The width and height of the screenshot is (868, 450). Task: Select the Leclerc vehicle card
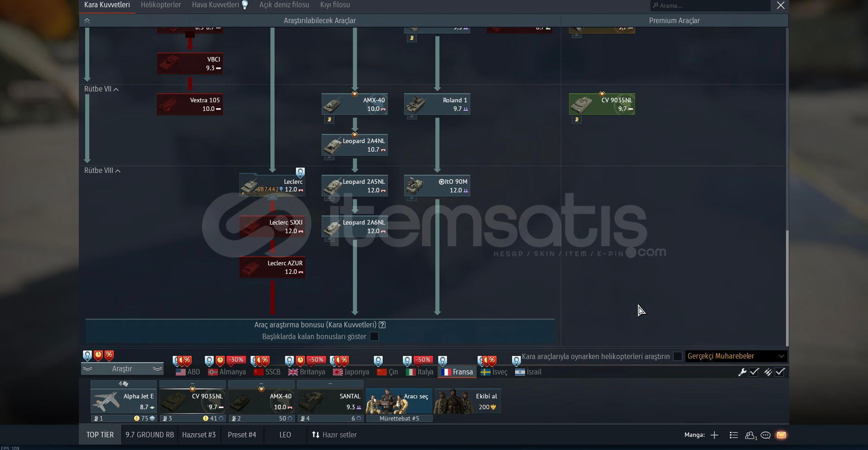pyautogui.click(x=272, y=185)
